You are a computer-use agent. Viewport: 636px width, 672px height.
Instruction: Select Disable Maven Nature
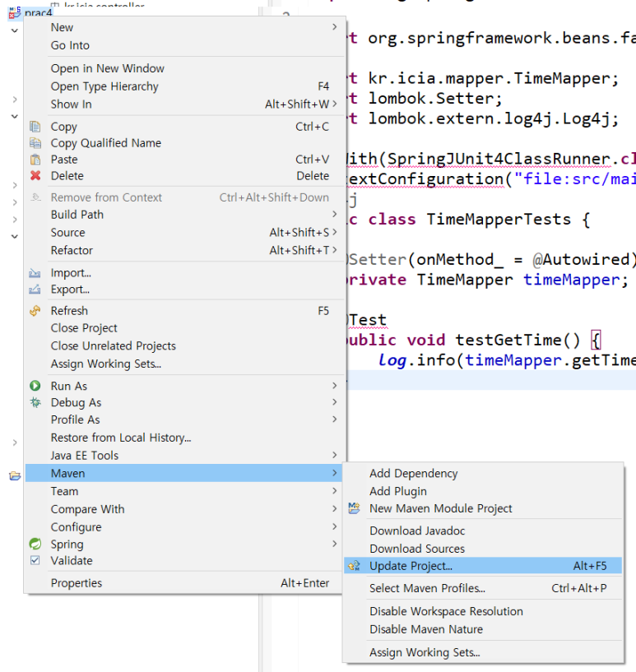click(x=483, y=629)
